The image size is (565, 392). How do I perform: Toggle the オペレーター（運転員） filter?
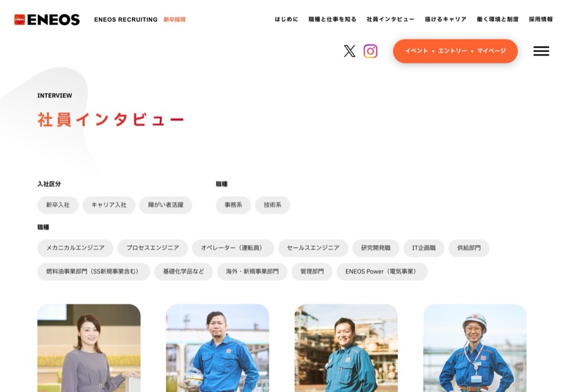coord(233,248)
